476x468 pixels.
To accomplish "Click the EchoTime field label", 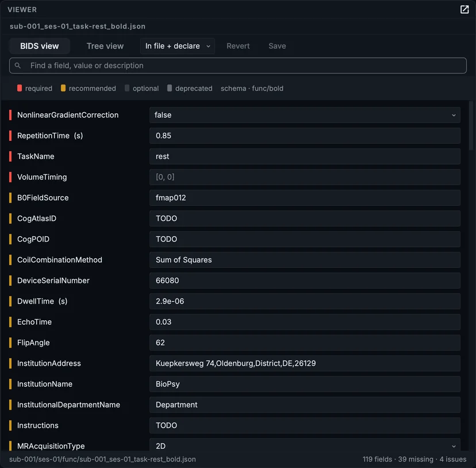I will click(34, 321).
